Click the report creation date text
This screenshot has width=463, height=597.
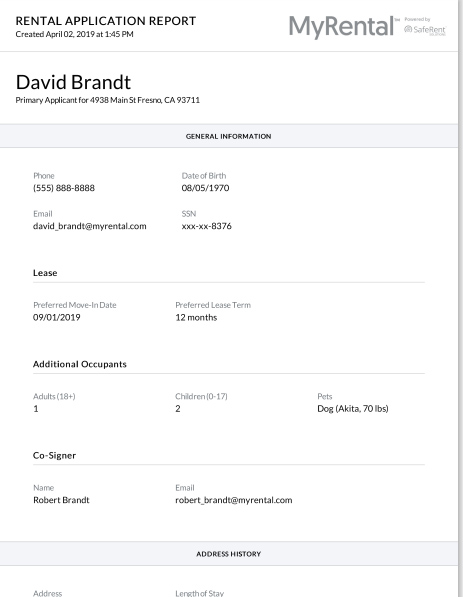[x=74, y=34]
